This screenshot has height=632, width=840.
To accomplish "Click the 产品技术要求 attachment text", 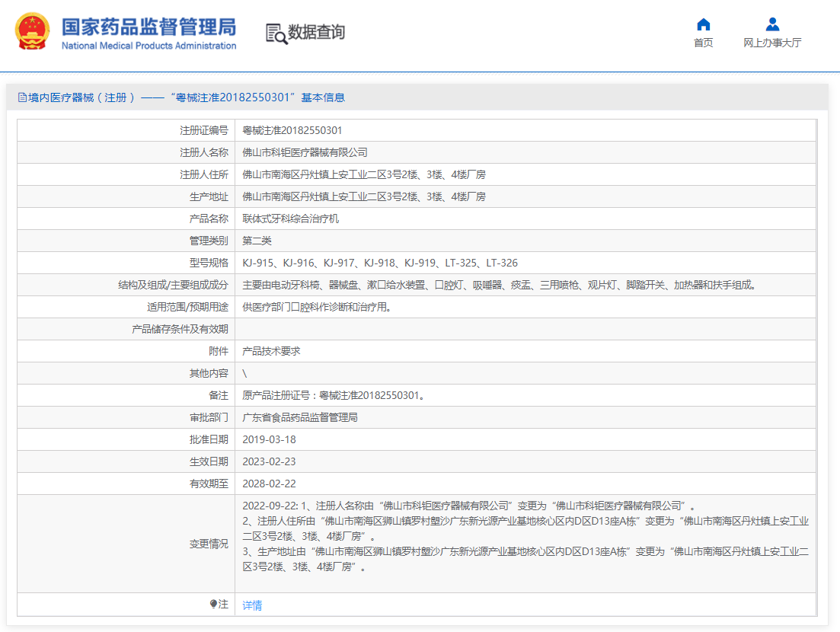I will [271, 351].
